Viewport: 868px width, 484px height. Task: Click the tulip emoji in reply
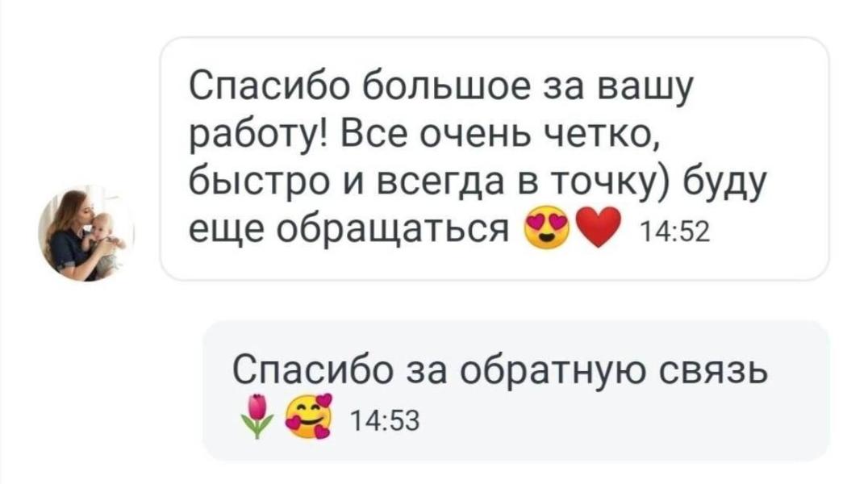tap(257, 416)
